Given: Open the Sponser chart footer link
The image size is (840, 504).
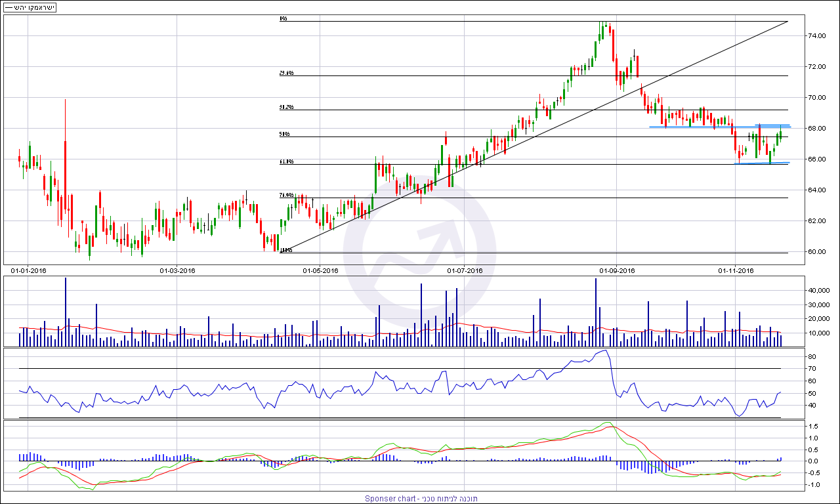Looking at the screenshot, I should click(421, 499).
